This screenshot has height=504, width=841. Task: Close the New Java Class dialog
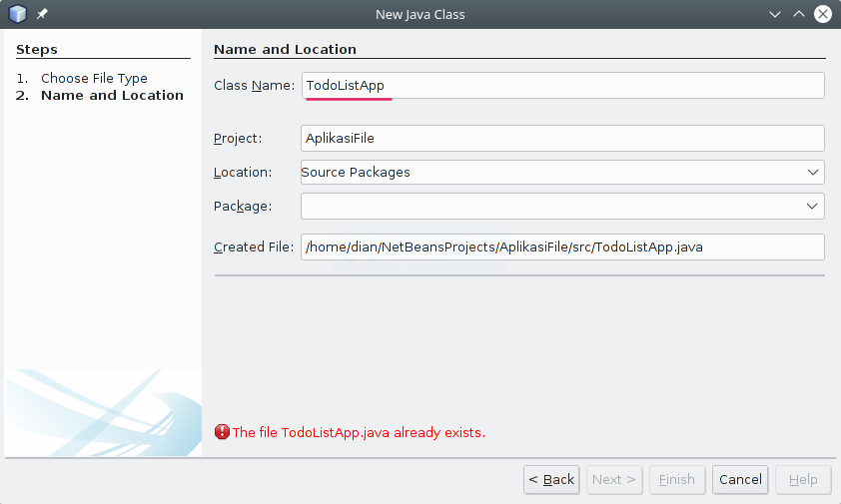click(823, 14)
